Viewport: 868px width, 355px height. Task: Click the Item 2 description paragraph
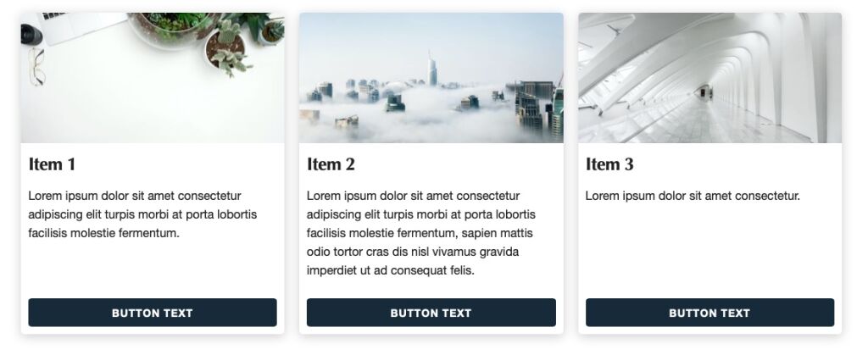(421, 233)
